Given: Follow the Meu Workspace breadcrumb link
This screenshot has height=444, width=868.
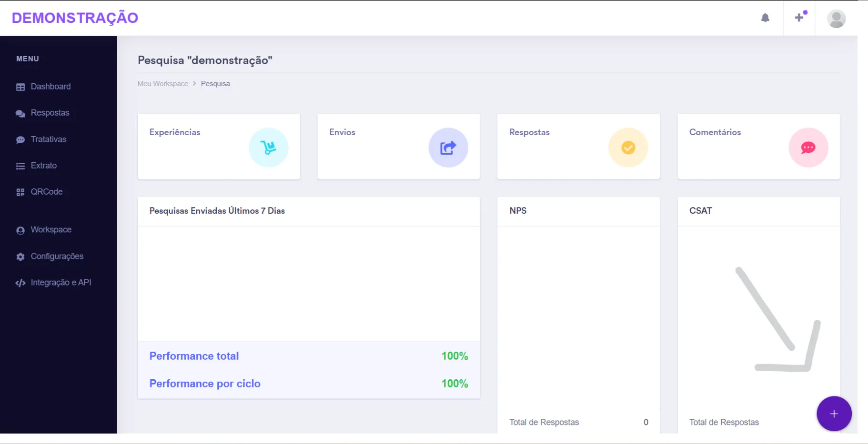Looking at the screenshot, I should [163, 84].
